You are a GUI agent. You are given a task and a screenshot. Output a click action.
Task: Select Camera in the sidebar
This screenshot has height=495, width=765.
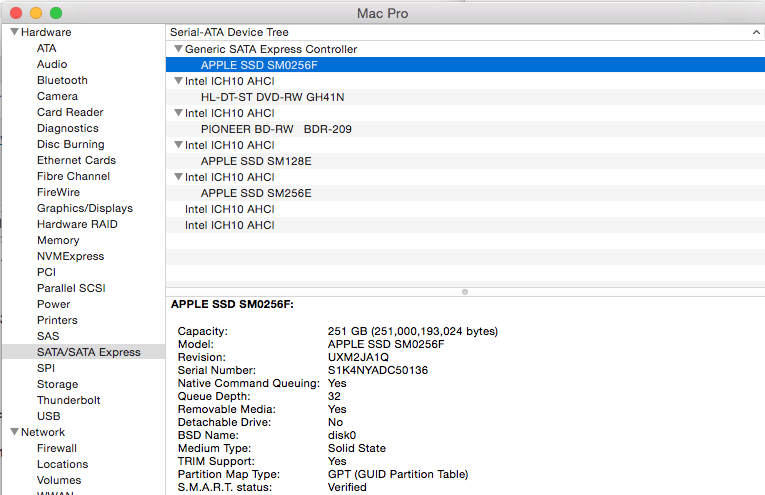tap(57, 96)
